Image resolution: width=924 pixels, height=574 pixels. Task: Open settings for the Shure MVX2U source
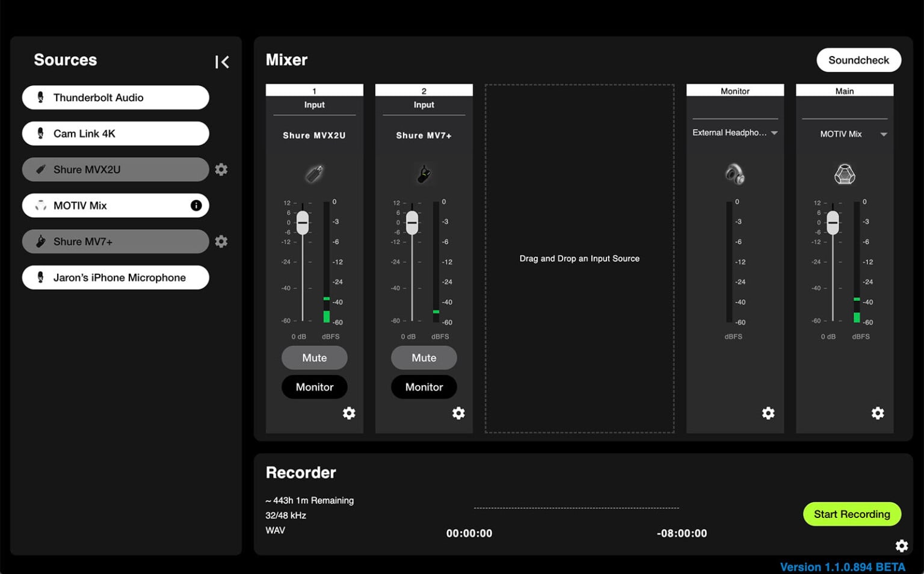(x=221, y=170)
